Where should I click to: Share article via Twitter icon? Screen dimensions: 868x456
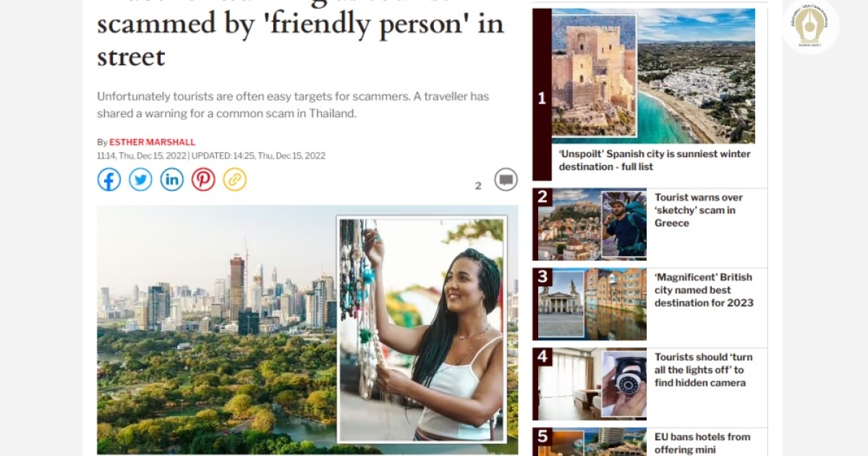pyautogui.click(x=140, y=180)
